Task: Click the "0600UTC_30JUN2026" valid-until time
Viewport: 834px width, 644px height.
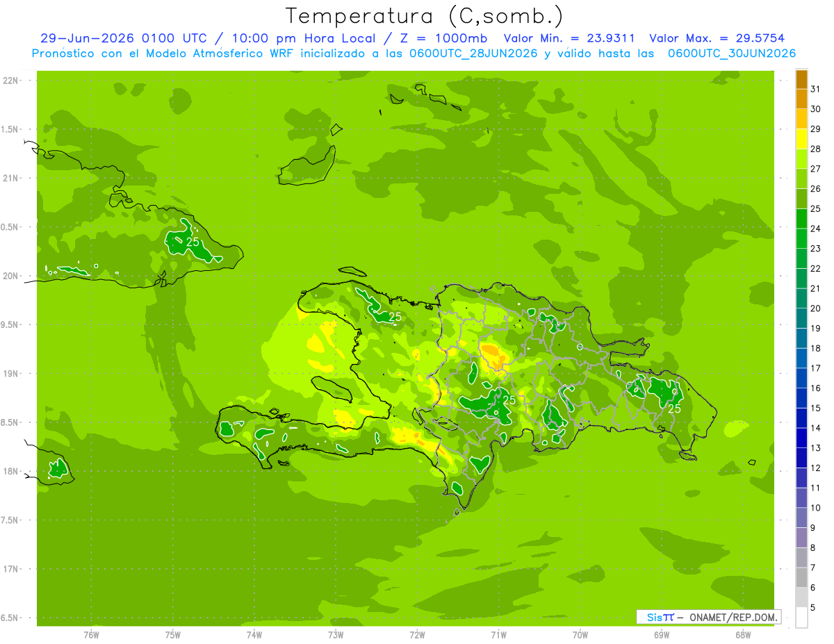Action: click(732, 53)
